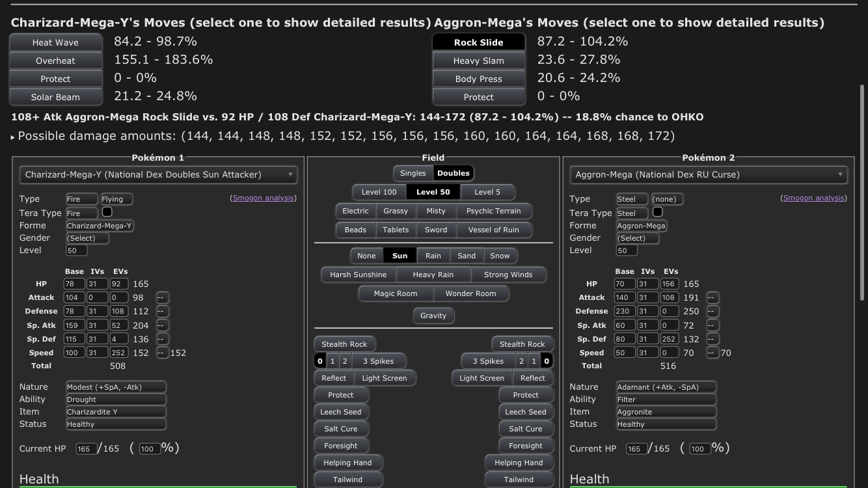The height and width of the screenshot is (488, 868).
Task: Open Aggron-Mega's Status dropdown
Action: pyautogui.click(x=667, y=424)
